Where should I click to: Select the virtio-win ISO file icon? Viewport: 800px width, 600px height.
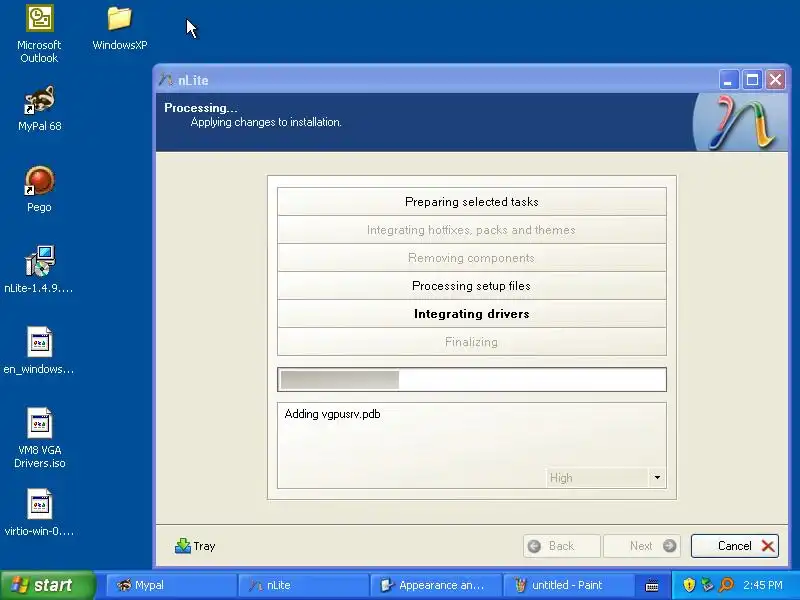(39, 513)
